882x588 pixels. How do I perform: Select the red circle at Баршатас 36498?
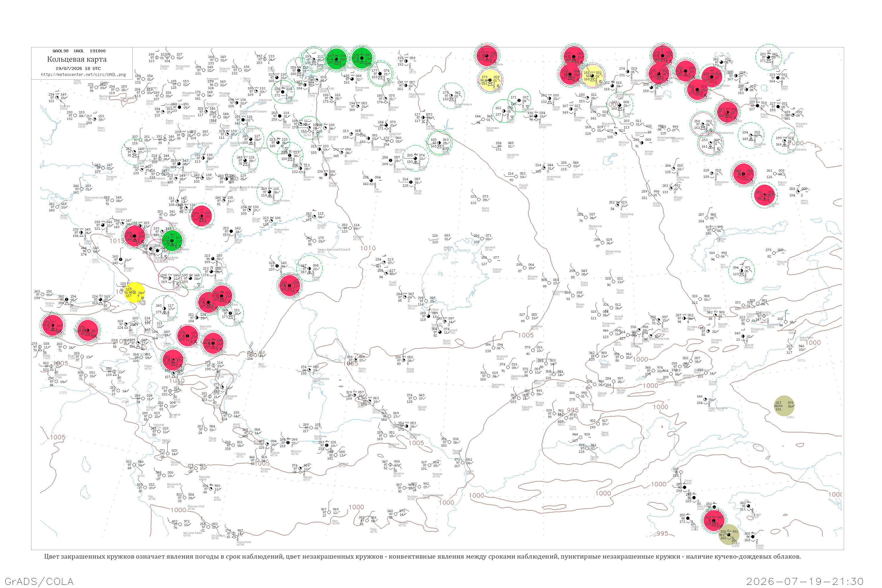[x=765, y=195]
